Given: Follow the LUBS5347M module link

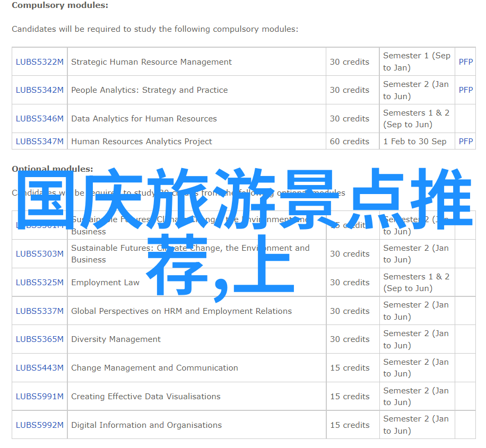Looking at the screenshot, I should click(x=40, y=142).
